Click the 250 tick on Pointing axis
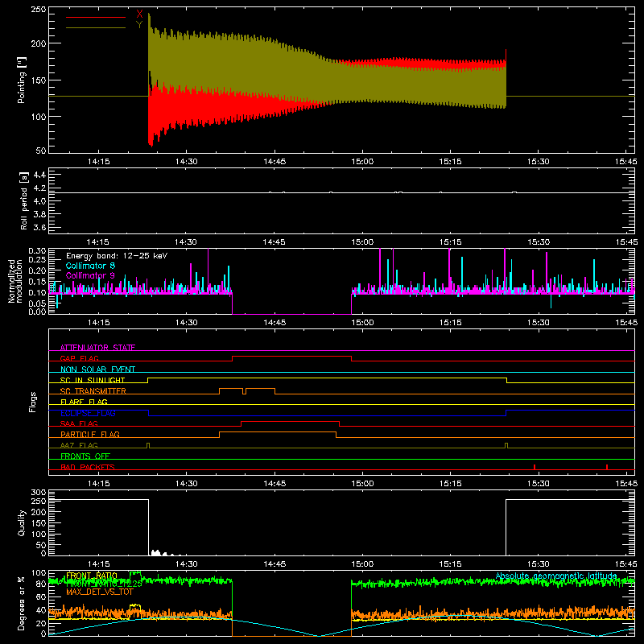The image size is (644, 644). click(38, 10)
